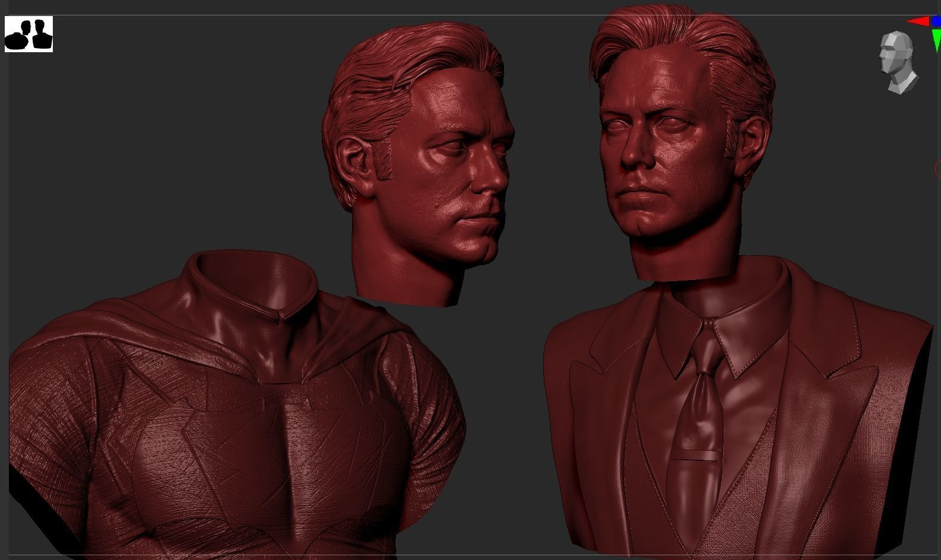Click the subtool silhouette thumbnail at top-left
The image size is (941, 560).
(x=28, y=34)
